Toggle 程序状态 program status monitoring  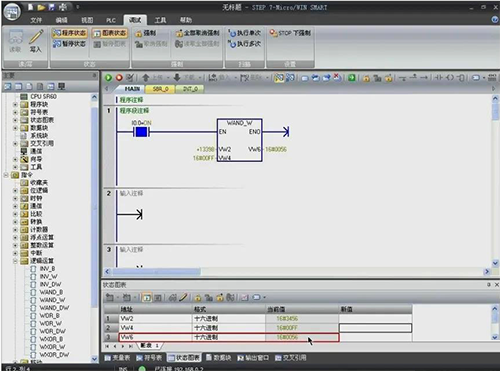70,33
